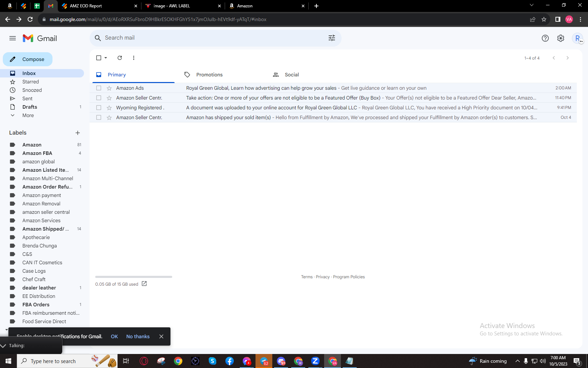Click the search options filter icon
The height and width of the screenshot is (368, 588).
332,38
